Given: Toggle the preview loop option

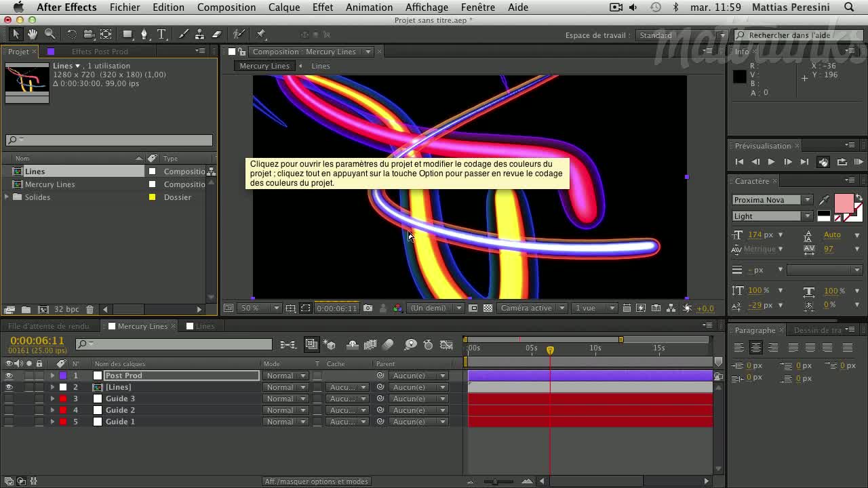Looking at the screenshot, I should click(842, 162).
